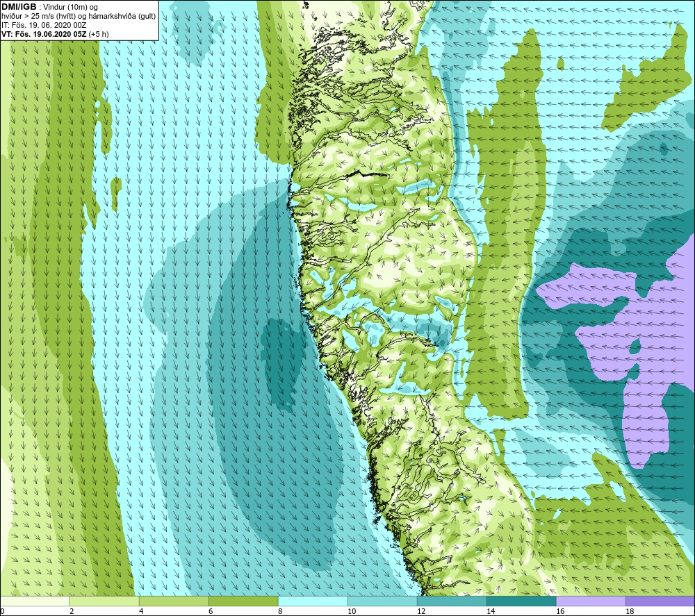Click the 10–12 m/s aqua legend swatch

pos(382,601)
